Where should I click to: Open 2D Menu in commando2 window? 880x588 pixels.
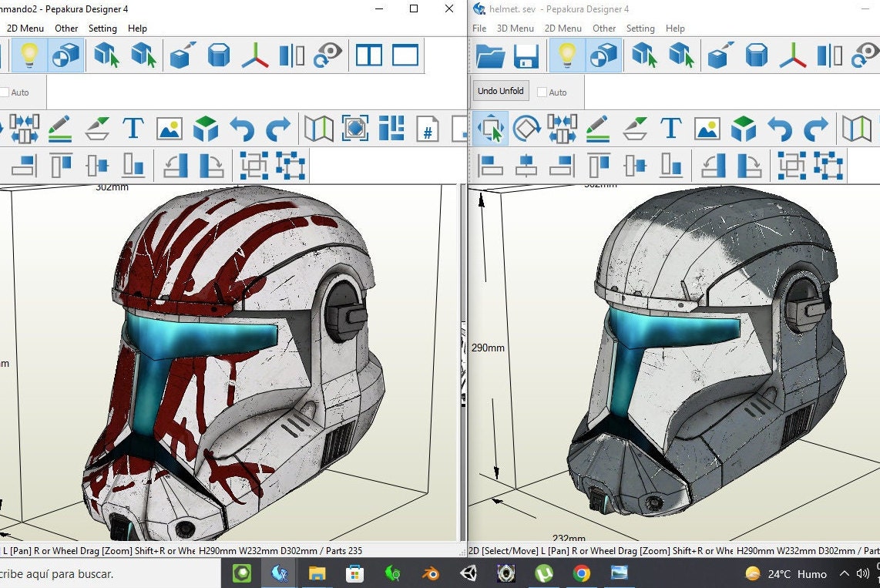(25, 28)
